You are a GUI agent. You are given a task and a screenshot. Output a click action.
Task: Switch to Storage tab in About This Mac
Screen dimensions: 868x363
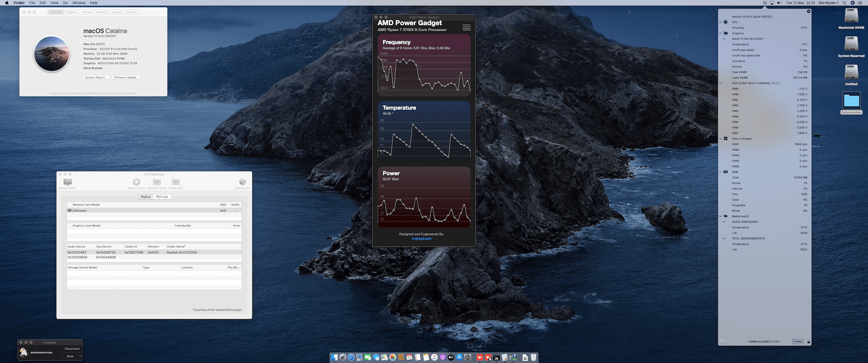pyautogui.click(x=87, y=12)
